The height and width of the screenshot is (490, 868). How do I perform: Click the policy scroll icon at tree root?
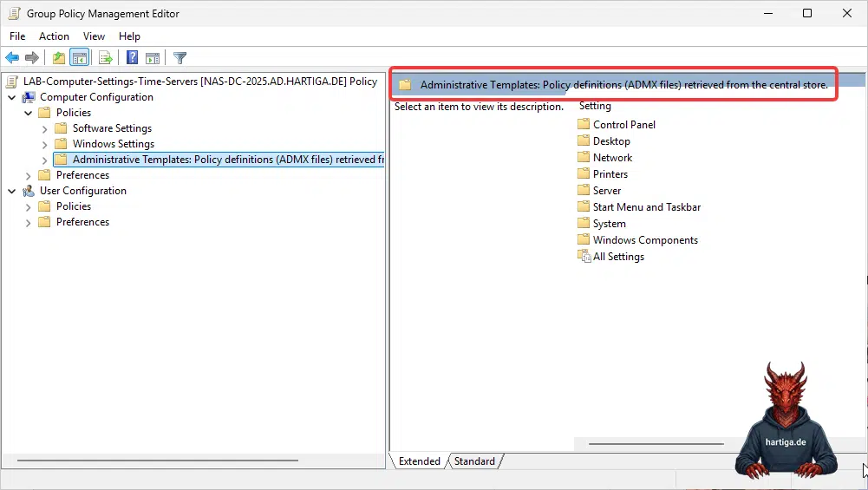11,82
